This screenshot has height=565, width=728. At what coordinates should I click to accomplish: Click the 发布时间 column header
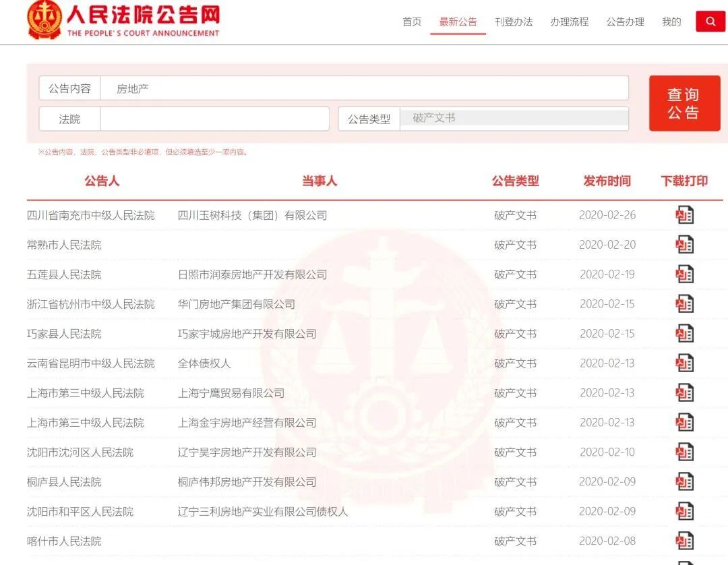click(607, 181)
